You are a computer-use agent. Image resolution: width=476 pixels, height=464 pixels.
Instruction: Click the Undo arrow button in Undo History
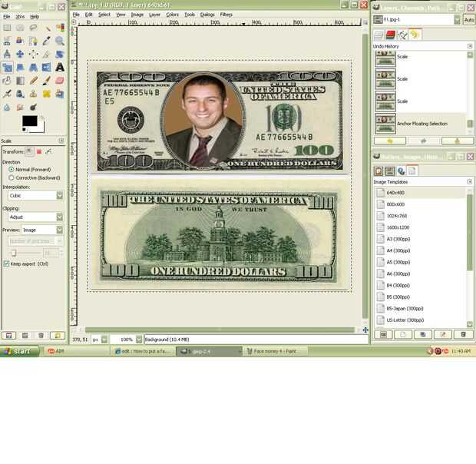click(390, 141)
